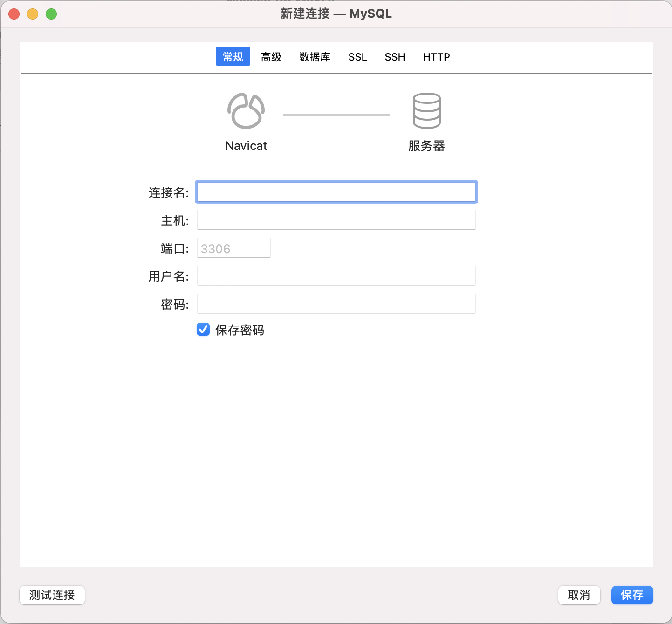Viewport: 672px width, 624px height.
Task: Select the 端口 field showing 3306
Action: click(234, 248)
